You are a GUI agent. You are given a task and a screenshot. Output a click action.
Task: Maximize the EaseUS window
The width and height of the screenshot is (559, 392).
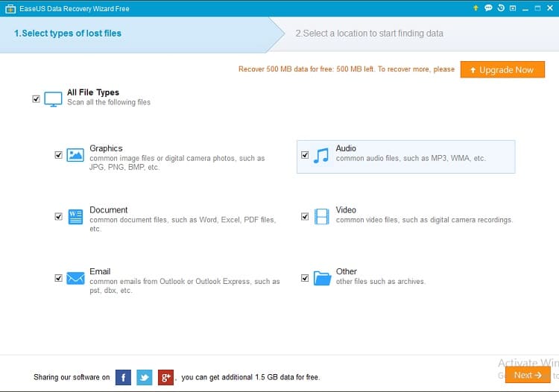tap(537, 8)
